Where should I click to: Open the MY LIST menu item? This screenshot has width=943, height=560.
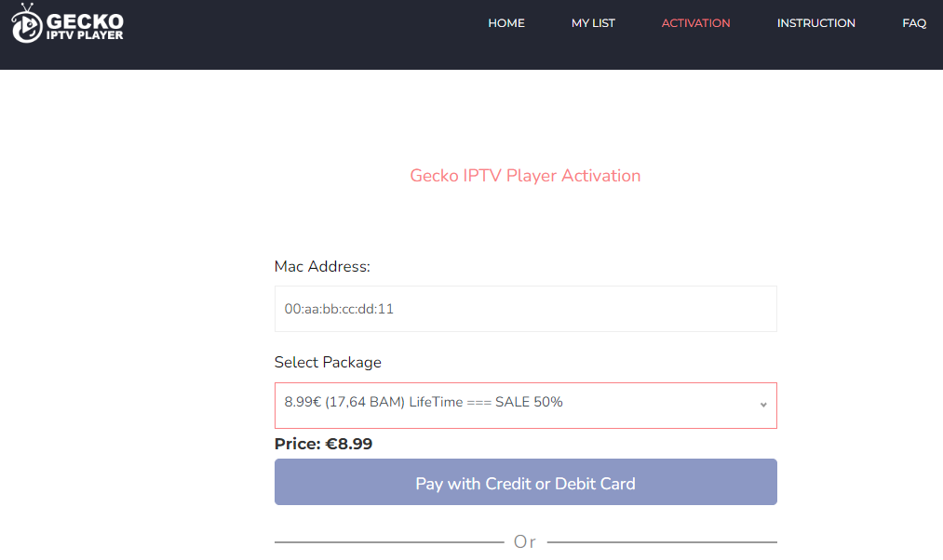coord(593,23)
